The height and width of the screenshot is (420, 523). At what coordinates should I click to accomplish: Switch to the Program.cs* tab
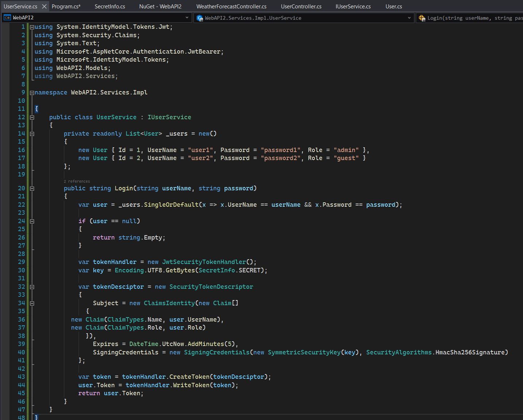click(x=66, y=7)
